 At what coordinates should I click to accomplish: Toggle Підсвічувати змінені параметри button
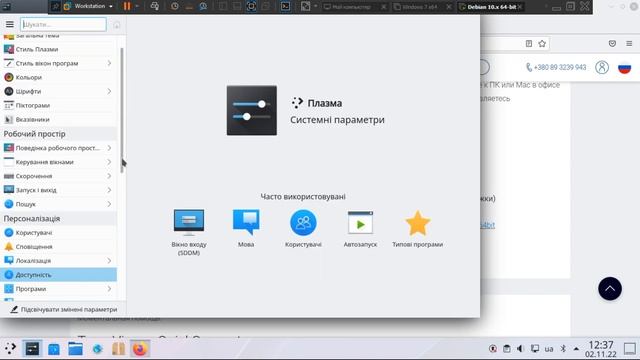click(63, 309)
